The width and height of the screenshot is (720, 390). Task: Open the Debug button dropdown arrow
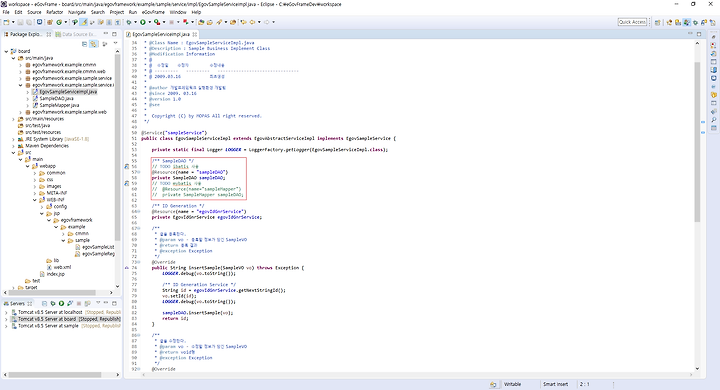tap(135, 22)
